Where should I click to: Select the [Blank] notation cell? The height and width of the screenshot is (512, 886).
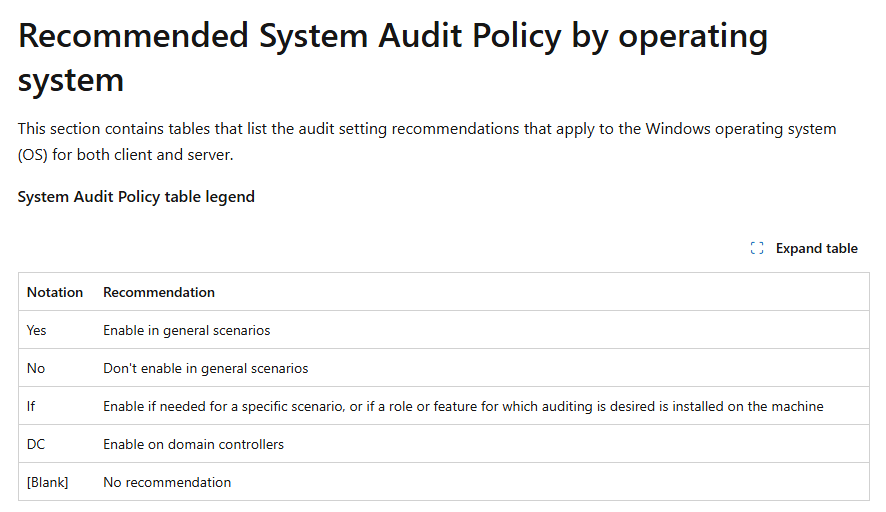tap(47, 482)
